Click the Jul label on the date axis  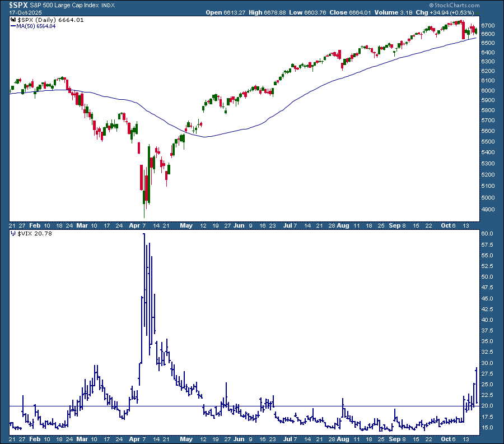click(x=288, y=225)
